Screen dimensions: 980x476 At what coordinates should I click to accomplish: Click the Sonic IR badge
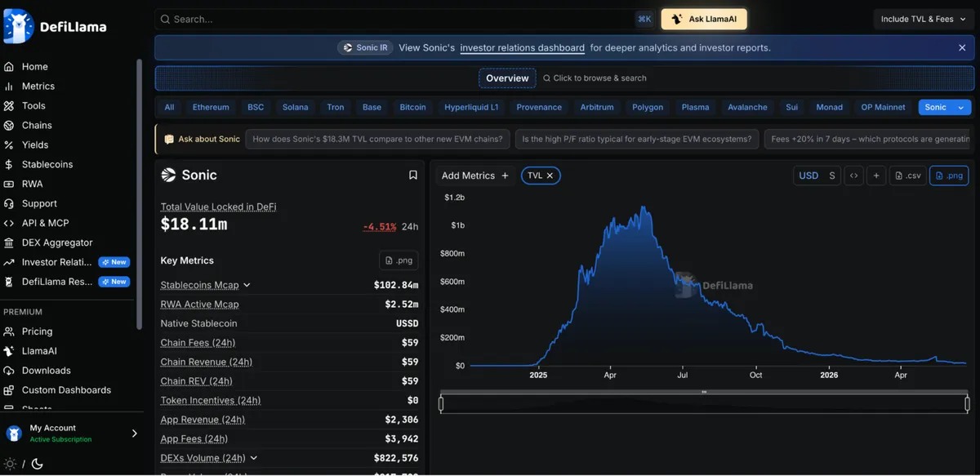pyautogui.click(x=366, y=48)
